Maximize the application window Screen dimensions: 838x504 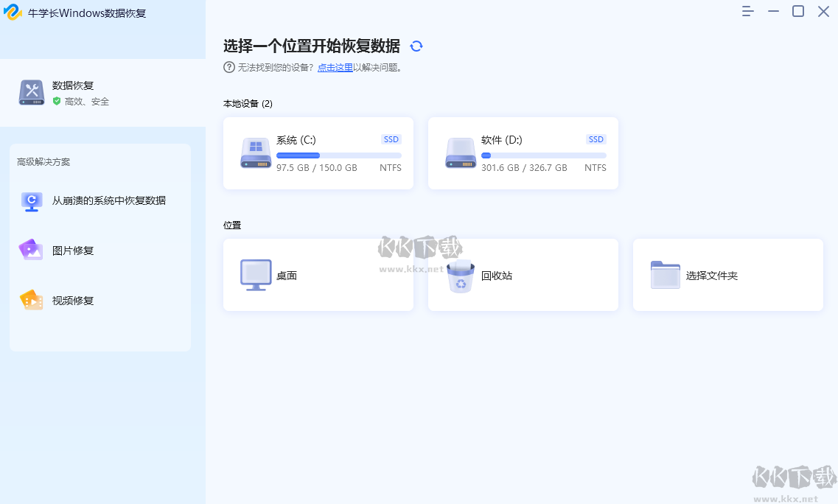pos(798,11)
